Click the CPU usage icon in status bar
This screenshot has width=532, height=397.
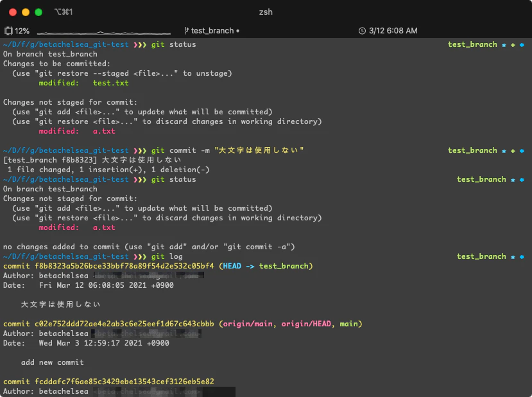point(8,31)
